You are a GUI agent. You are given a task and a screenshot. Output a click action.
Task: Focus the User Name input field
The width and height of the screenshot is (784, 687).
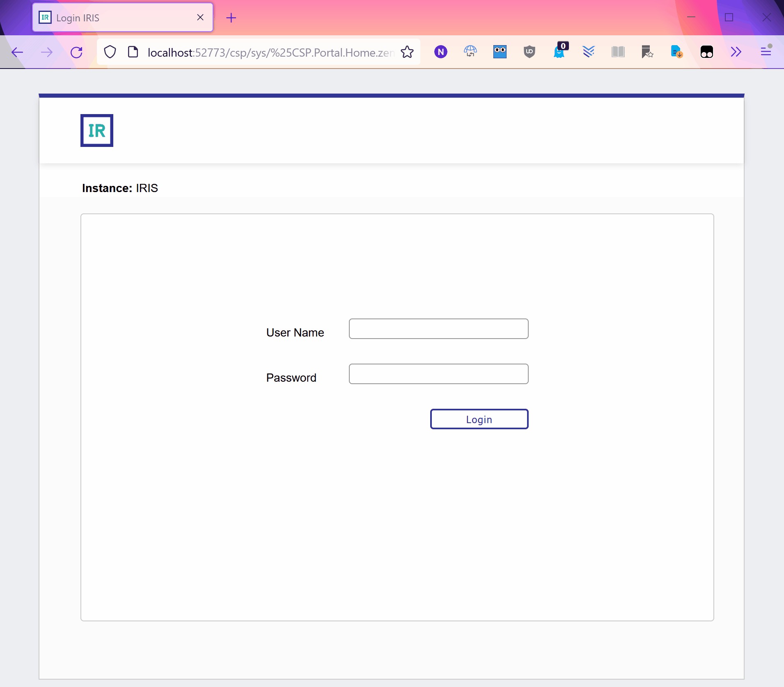coord(438,329)
